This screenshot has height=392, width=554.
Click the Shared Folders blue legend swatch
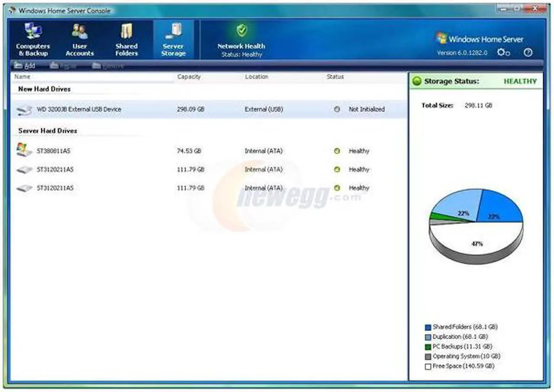coord(428,328)
